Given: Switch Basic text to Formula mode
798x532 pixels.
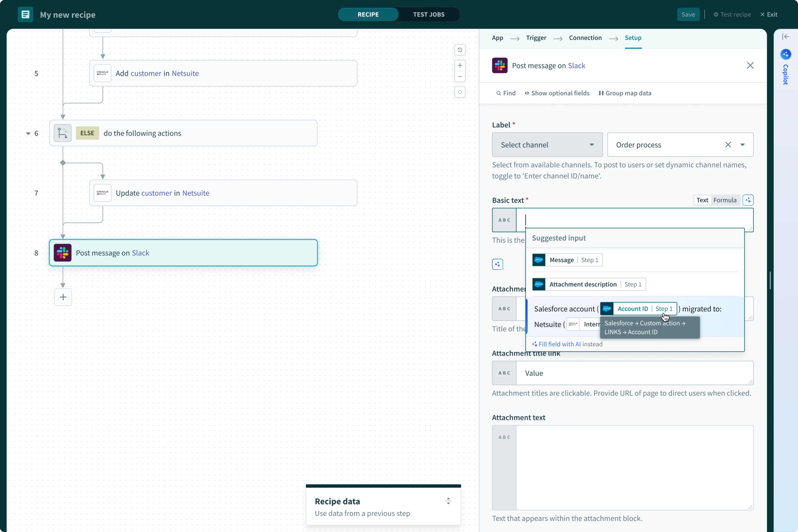Looking at the screenshot, I should [725, 200].
